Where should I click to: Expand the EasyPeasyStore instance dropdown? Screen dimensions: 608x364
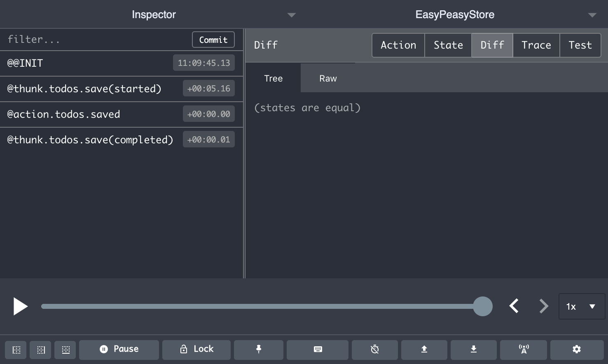coord(592,15)
